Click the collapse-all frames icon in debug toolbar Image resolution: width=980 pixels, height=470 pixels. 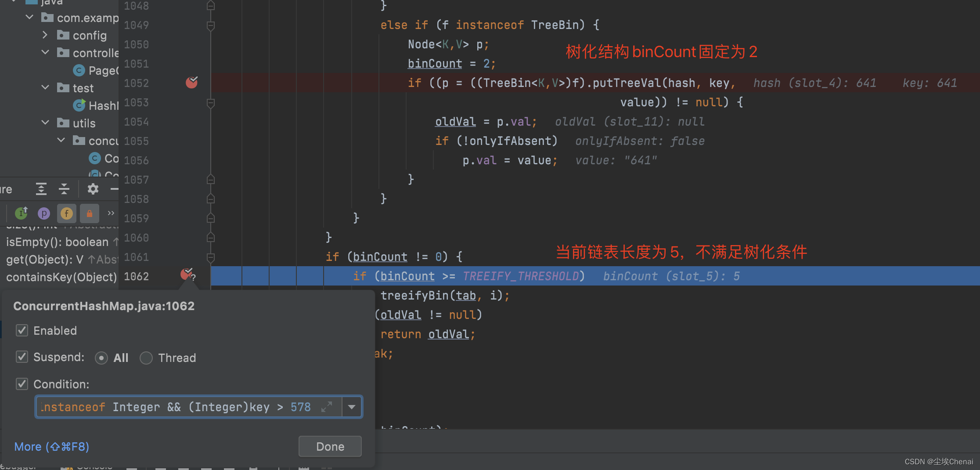(64, 189)
